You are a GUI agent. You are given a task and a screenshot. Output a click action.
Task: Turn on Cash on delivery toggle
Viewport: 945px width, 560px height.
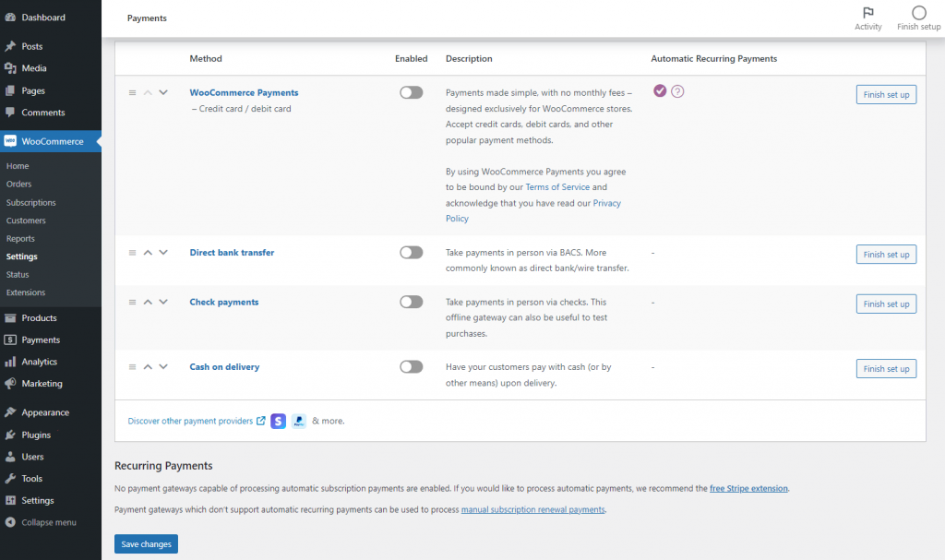click(411, 367)
